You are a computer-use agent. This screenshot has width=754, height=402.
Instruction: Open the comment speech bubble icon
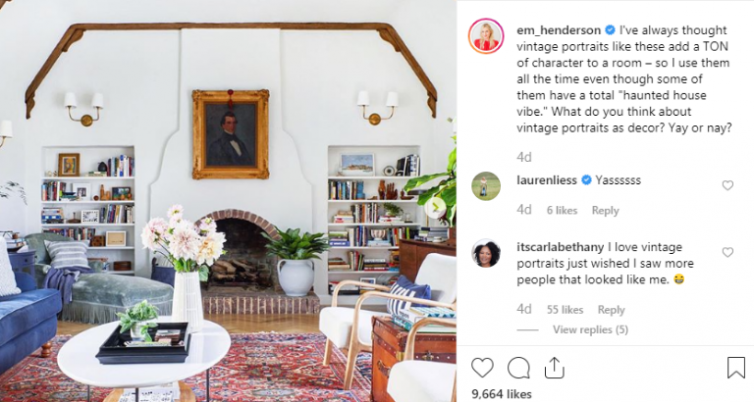(x=518, y=368)
